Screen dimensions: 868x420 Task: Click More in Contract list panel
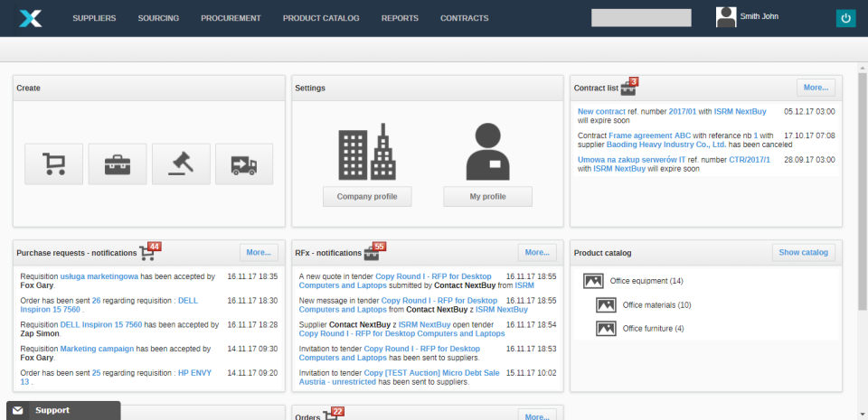tap(816, 88)
